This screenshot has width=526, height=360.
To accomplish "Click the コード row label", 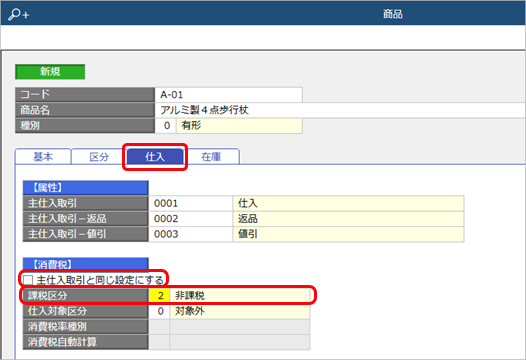I will (x=85, y=95).
